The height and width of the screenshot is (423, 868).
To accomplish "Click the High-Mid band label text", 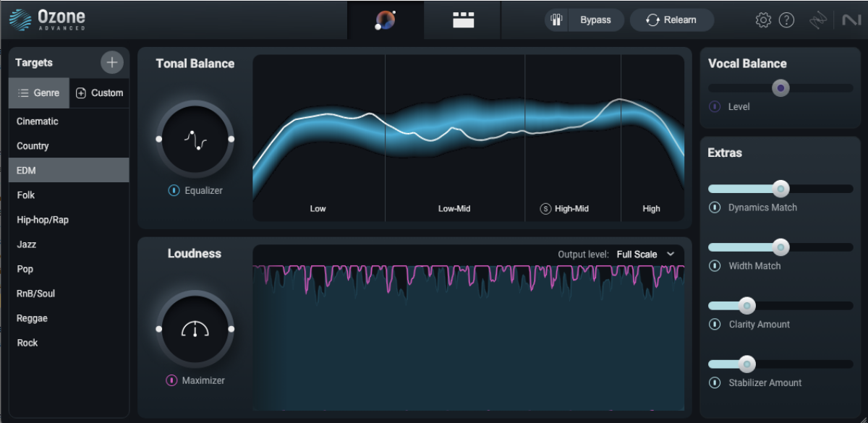I will 572,209.
